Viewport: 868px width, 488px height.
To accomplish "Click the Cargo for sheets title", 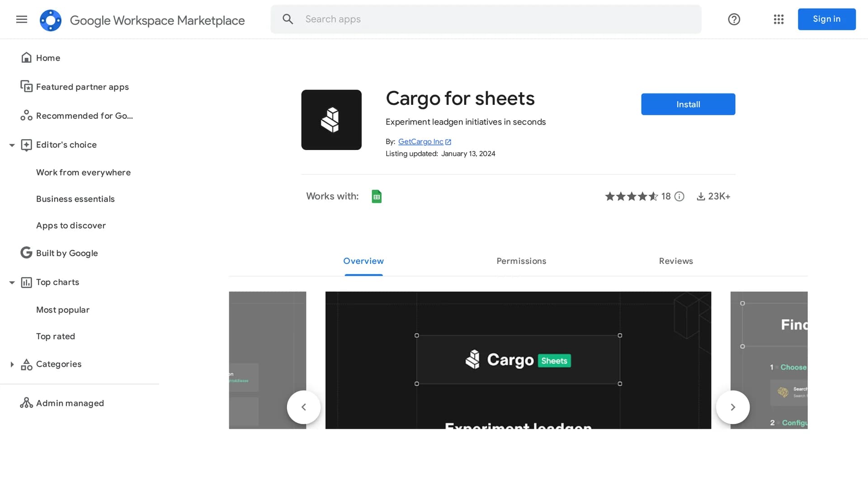I will [460, 99].
